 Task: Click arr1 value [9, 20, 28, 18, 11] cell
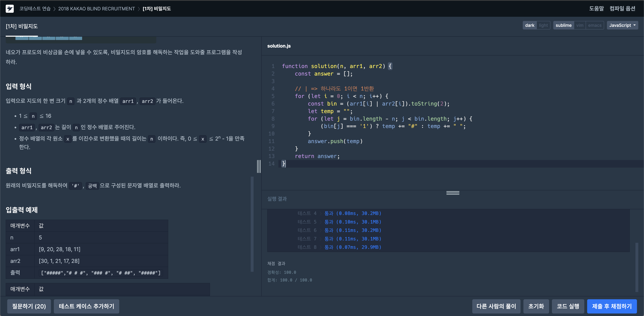pyautogui.click(x=101, y=249)
